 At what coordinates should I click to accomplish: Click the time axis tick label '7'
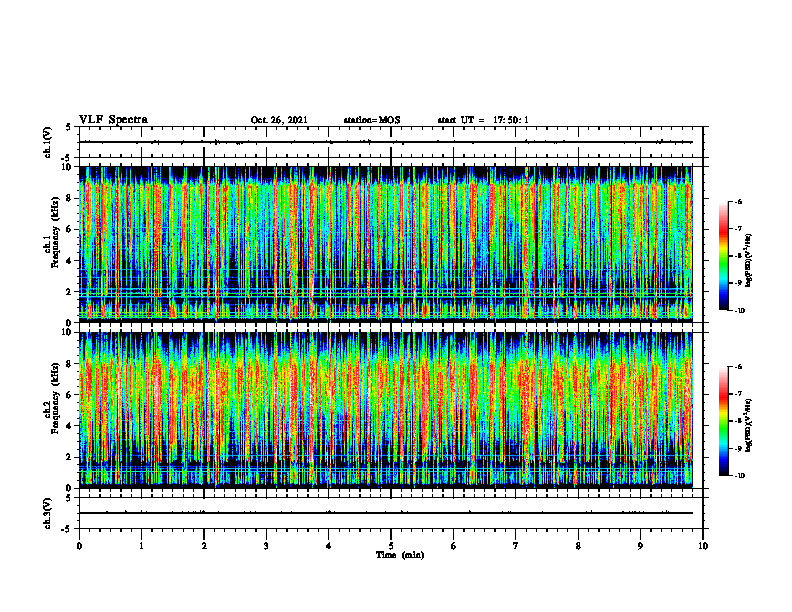point(516,546)
